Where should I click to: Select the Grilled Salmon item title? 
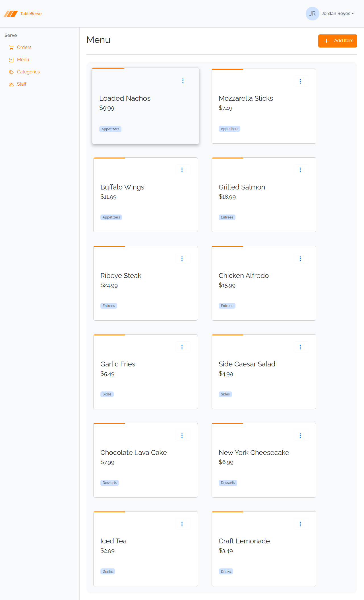(x=242, y=187)
